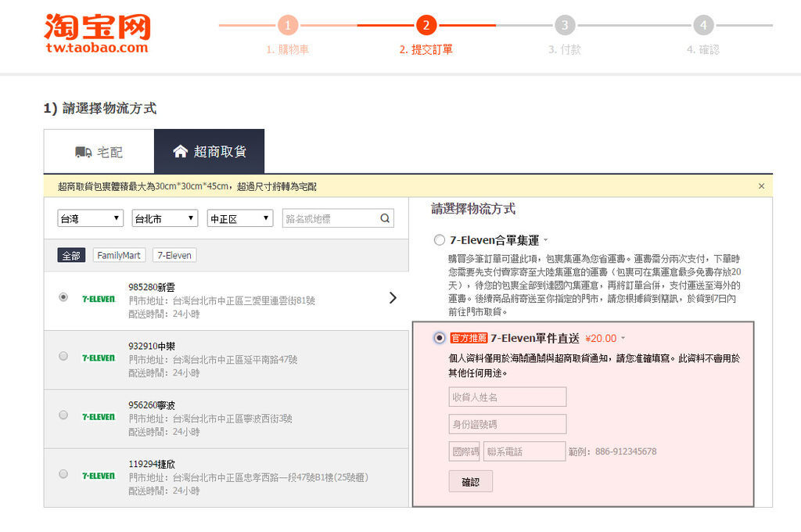Click the heading 1) 請選擇物流方式
The height and width of the screenshot is (532, 801).
pyautogui.click(x=99, y=108)
